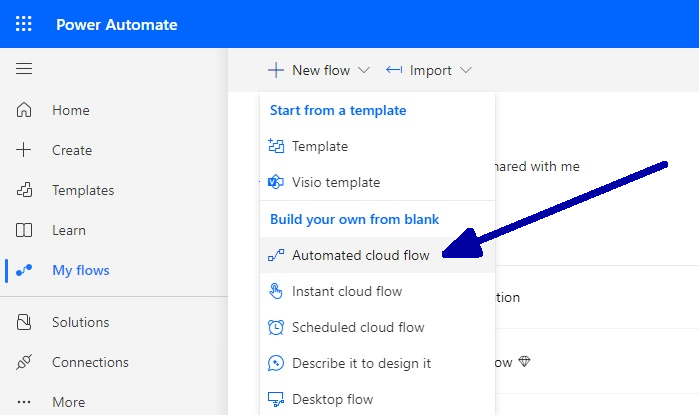Click the Build your own from blank heading
Image resolution: width=699 pixels, height=415 pixels.
(354, 219)
